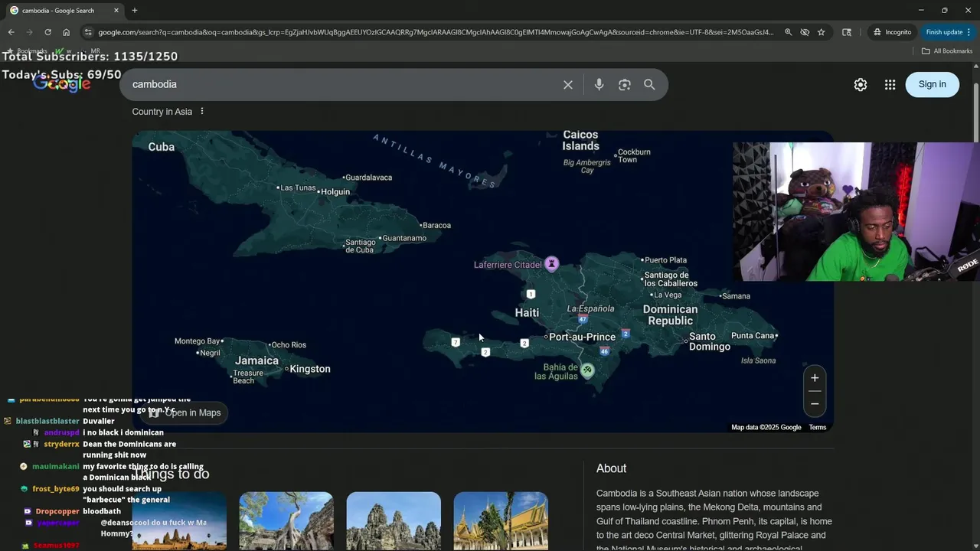Screen dimensions: 980x551
Task: Search by image with lens icon
Action: (x=625, y=84)
